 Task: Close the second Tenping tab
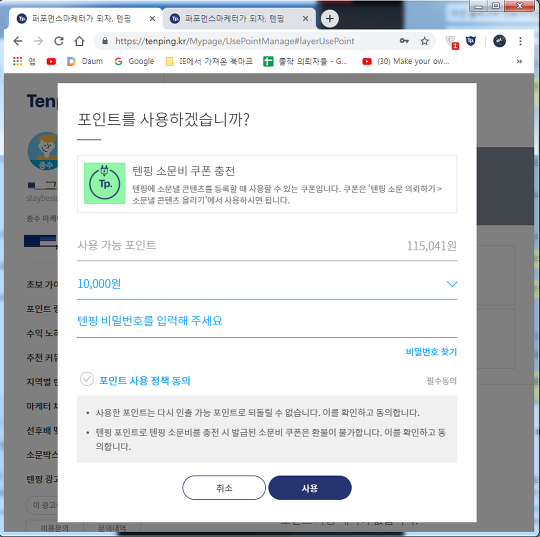tap(305, 19)
